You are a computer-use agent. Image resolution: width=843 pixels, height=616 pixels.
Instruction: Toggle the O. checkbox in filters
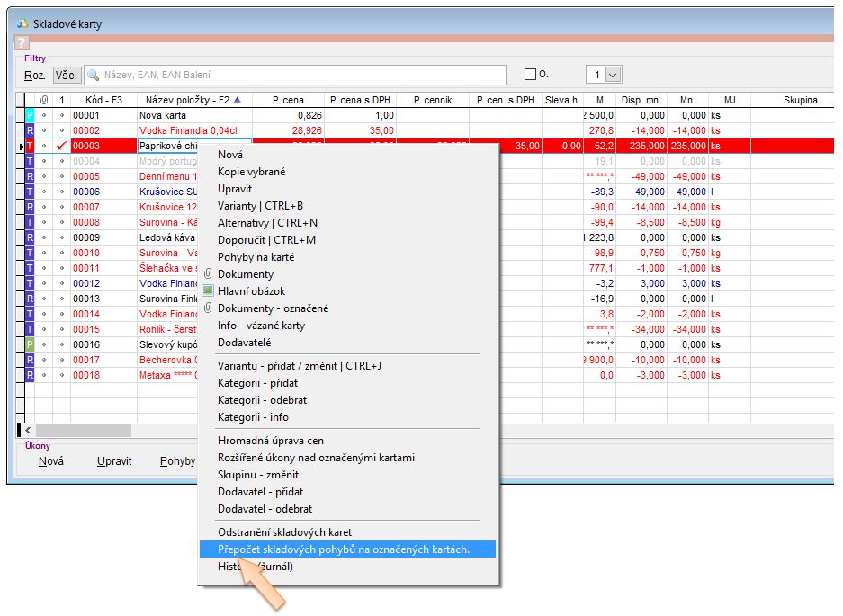tap(530, 75)
